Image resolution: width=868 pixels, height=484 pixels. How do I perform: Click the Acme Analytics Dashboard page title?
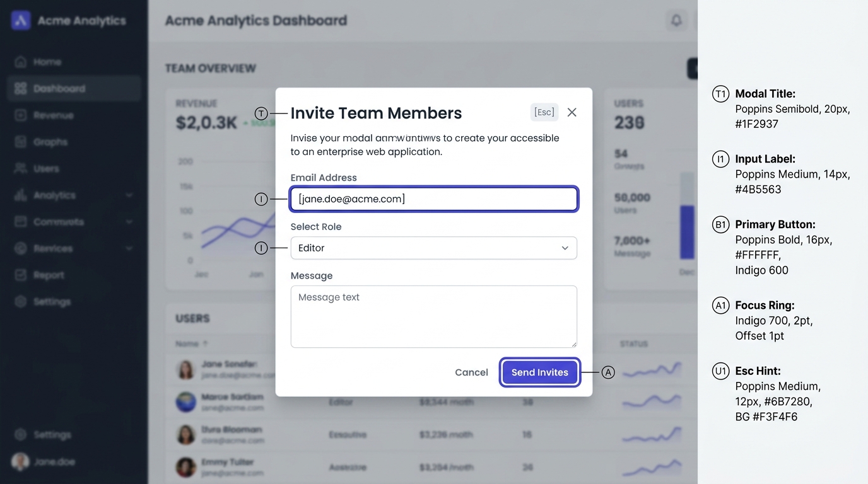(256, 20)
